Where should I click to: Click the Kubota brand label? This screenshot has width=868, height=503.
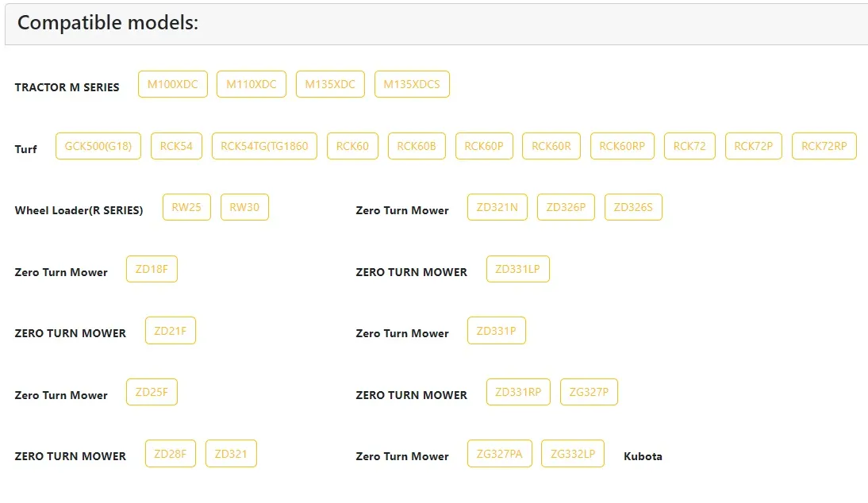643,456
